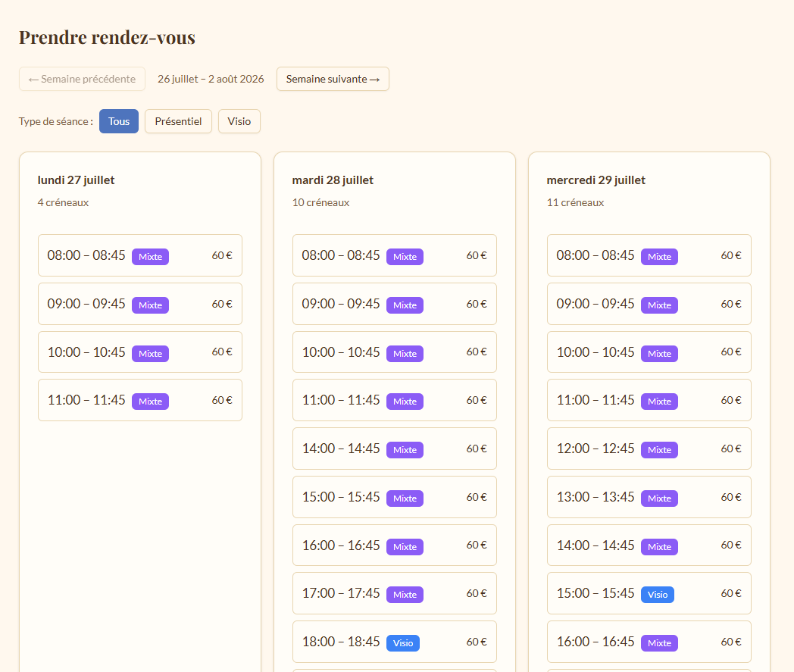This screenshot has height=672, width=794.
Task: Filter sessions by Visio
Action: pyautogui.click(x=239, y=121)
